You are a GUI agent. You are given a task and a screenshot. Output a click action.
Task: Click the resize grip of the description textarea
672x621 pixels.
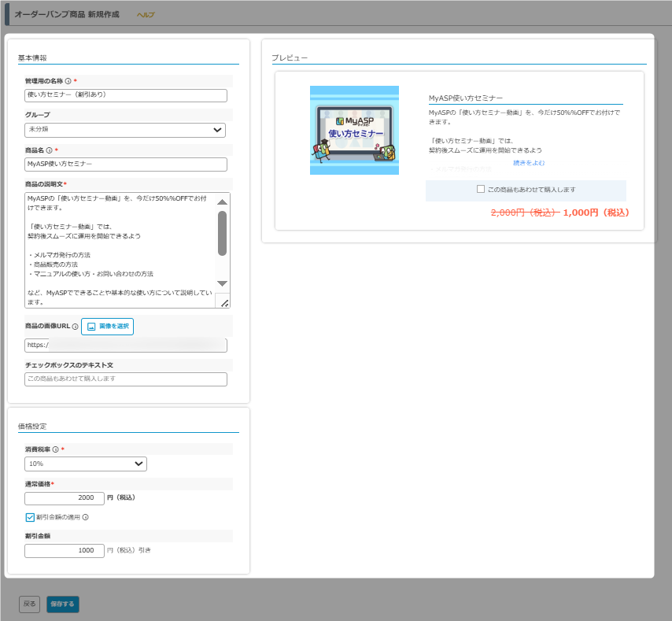[x=224, y=303]
